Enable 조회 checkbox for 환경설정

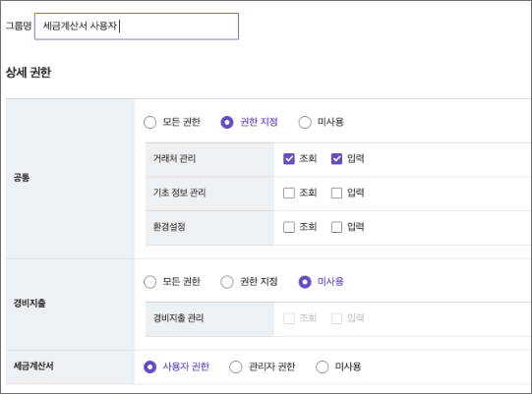(x=289, y=227)
